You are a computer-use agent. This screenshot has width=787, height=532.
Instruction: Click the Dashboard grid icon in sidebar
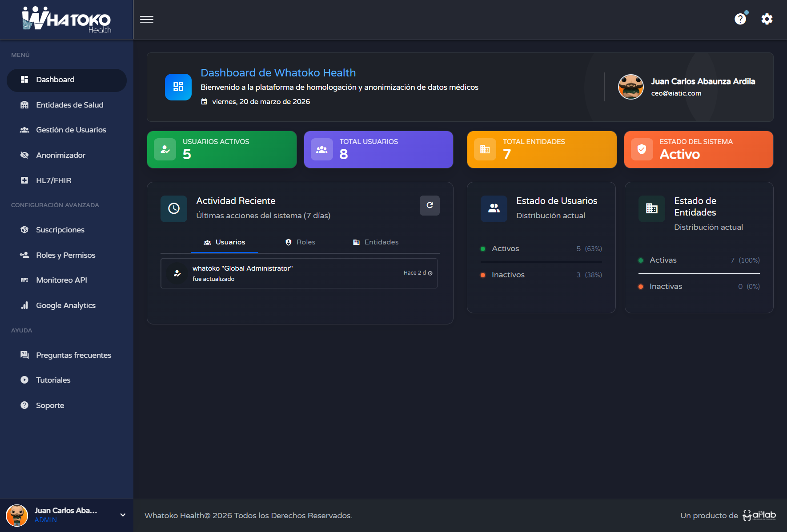(24, 80)
